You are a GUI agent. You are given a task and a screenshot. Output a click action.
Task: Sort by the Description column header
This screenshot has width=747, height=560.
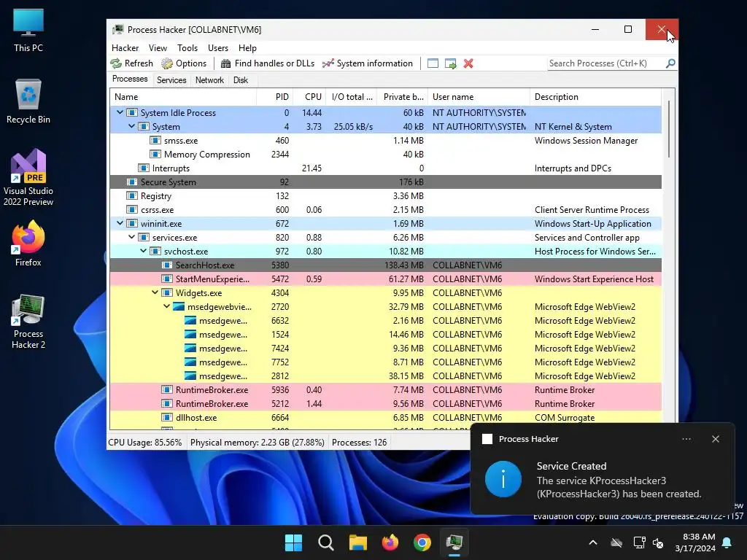(595, 97)
